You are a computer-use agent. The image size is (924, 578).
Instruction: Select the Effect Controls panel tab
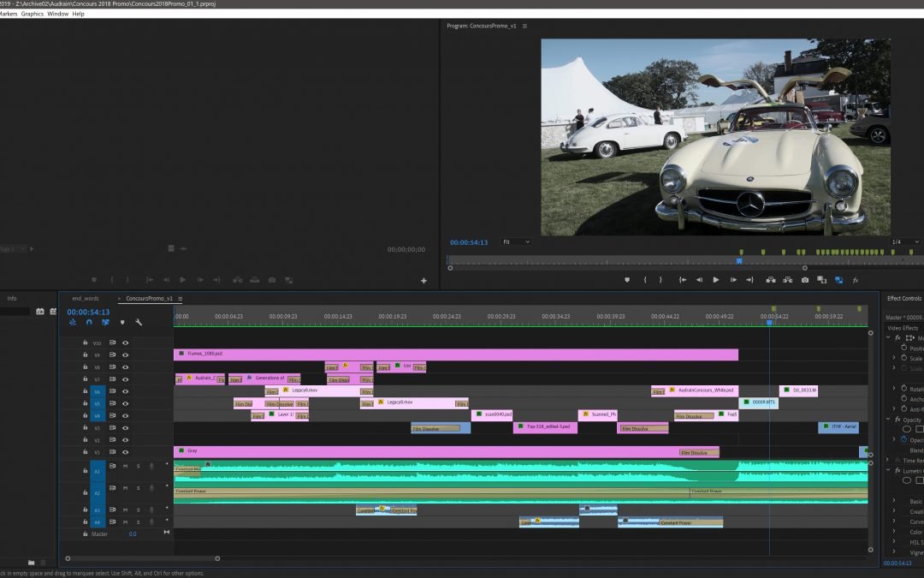click(904, 299)
